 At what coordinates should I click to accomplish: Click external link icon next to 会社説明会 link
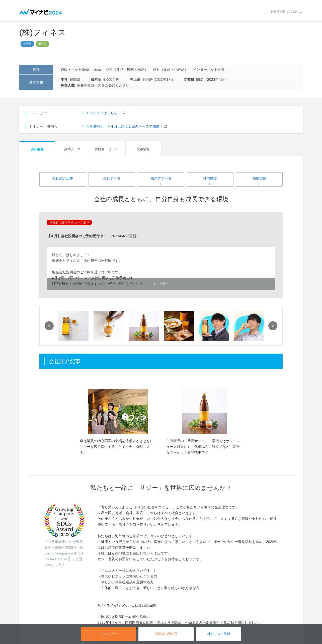pos(166,126)
